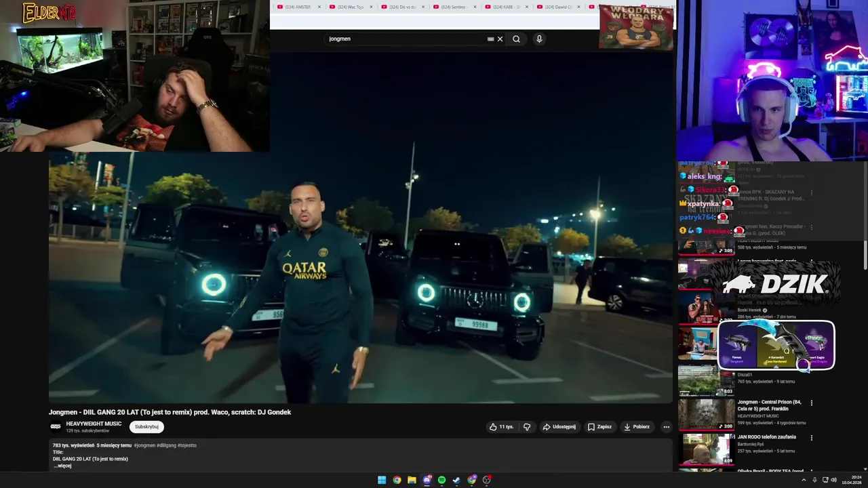This screenshot has height=488, width=868.
Task: Close the (324) AMSTER browser tab
Action: click(319, 7)
